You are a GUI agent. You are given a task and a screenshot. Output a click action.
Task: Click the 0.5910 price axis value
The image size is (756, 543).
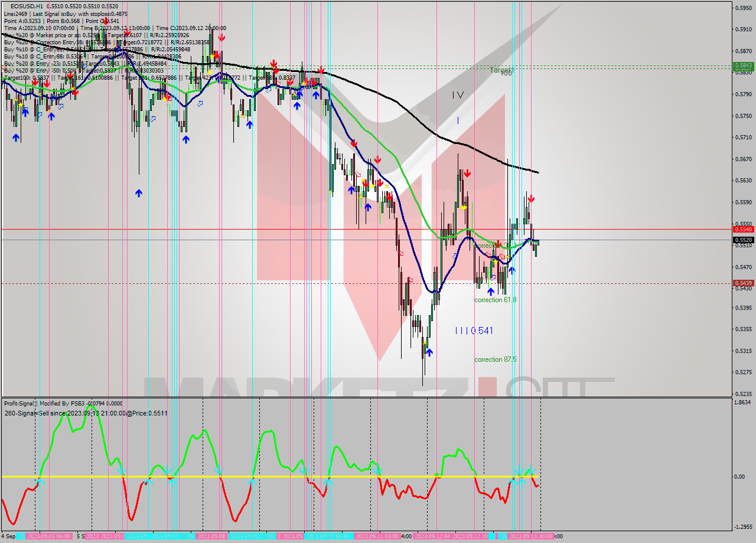click(743, 28)
